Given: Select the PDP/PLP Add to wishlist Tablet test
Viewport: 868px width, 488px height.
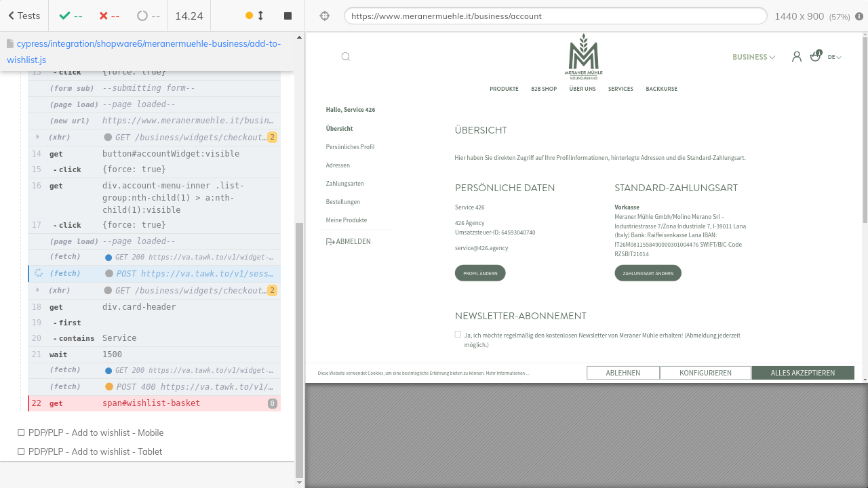Looking at the screenshot, I should (95, 452).
